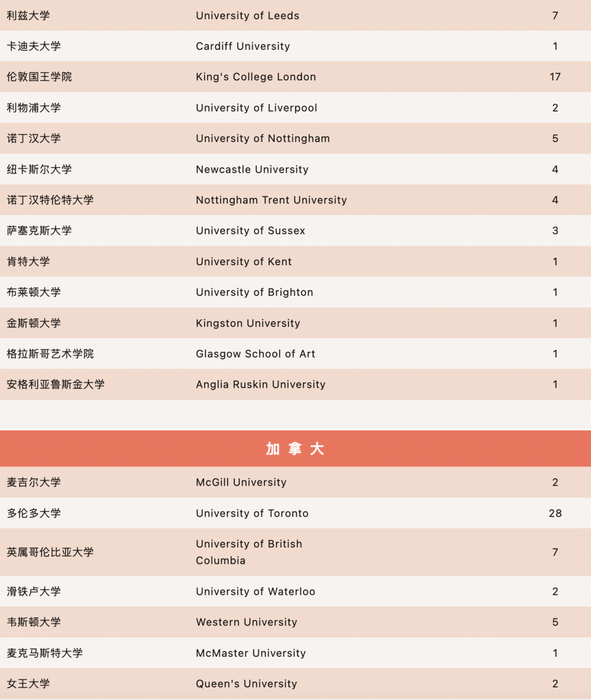Click the count 2 for University of Liverpool
Viewport: 591px width, 700px height.
[x=555, y=108]
